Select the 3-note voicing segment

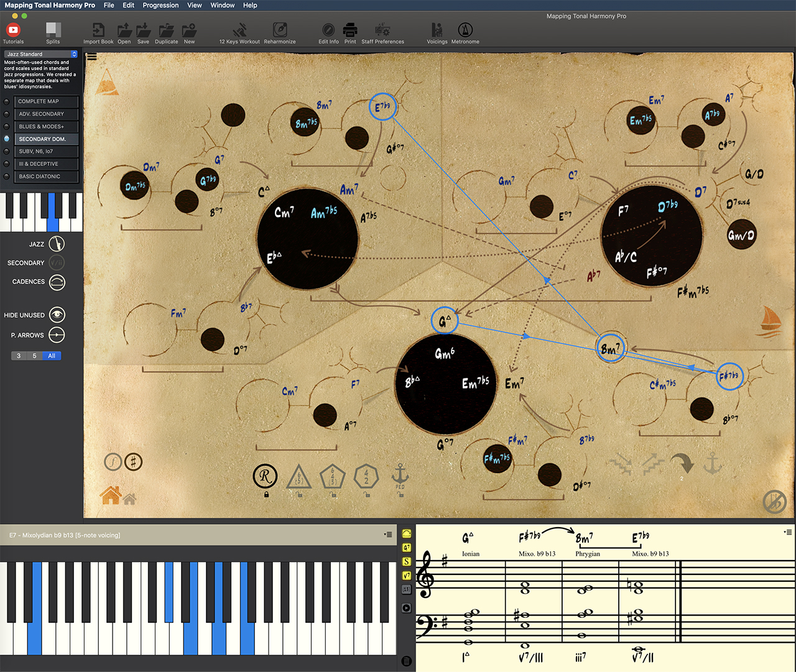coord(19,356)
